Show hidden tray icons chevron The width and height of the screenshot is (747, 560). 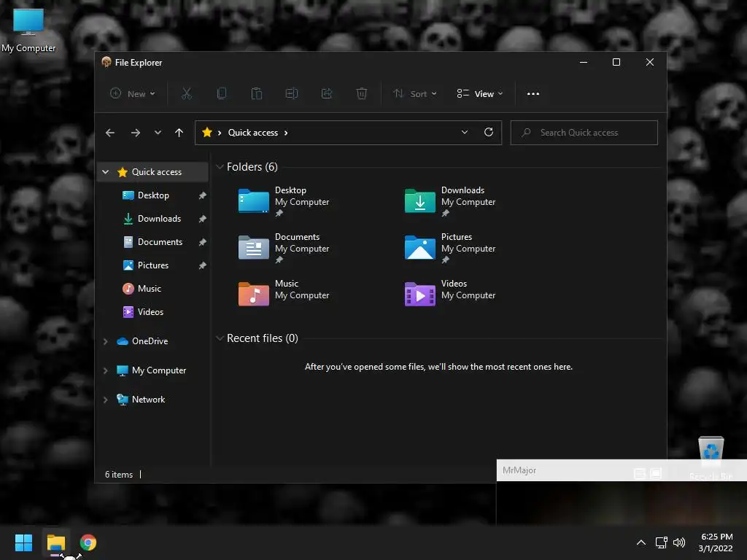click(x=641, y=542)
